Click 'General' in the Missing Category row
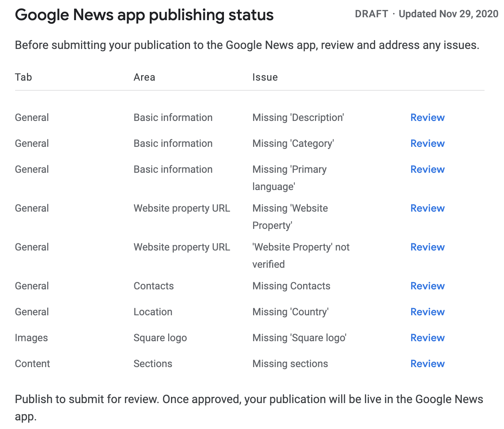 pyautogui.click(x=32, y=143)
